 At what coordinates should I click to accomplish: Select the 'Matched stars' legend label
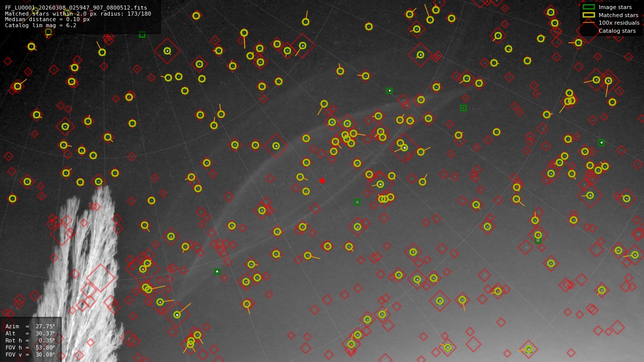tap(618, 15)
